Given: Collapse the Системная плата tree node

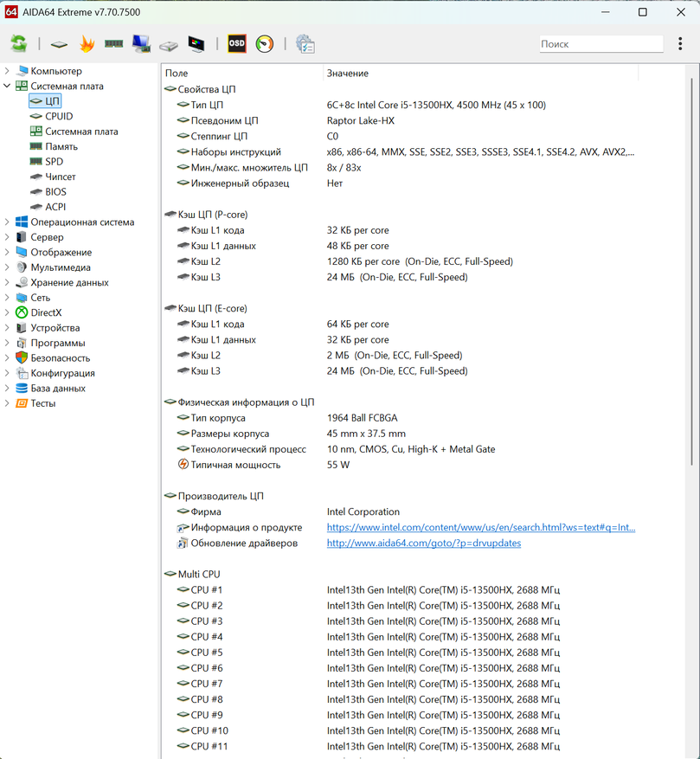Looking at the screenshot, I should [8, 87].
